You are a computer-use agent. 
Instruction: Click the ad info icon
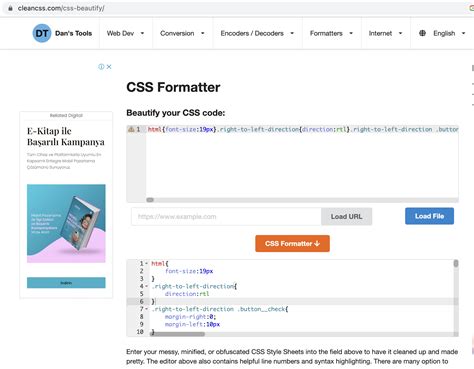[101, 67]
